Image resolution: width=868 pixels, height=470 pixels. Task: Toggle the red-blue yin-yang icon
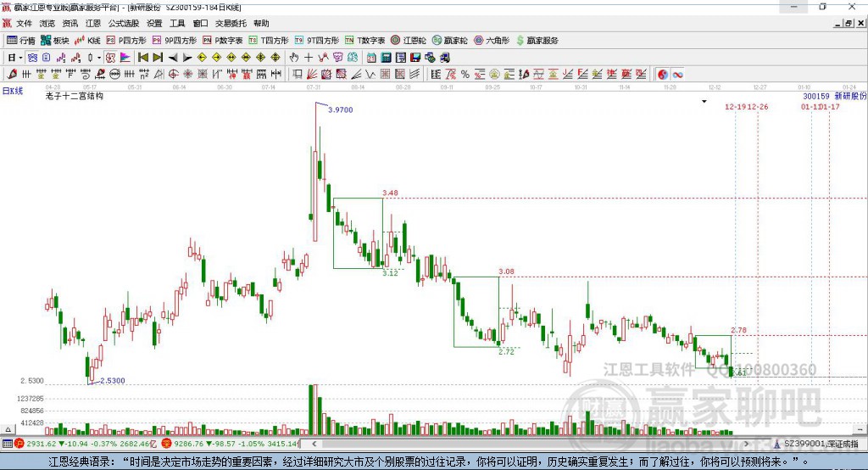[663, 75]
